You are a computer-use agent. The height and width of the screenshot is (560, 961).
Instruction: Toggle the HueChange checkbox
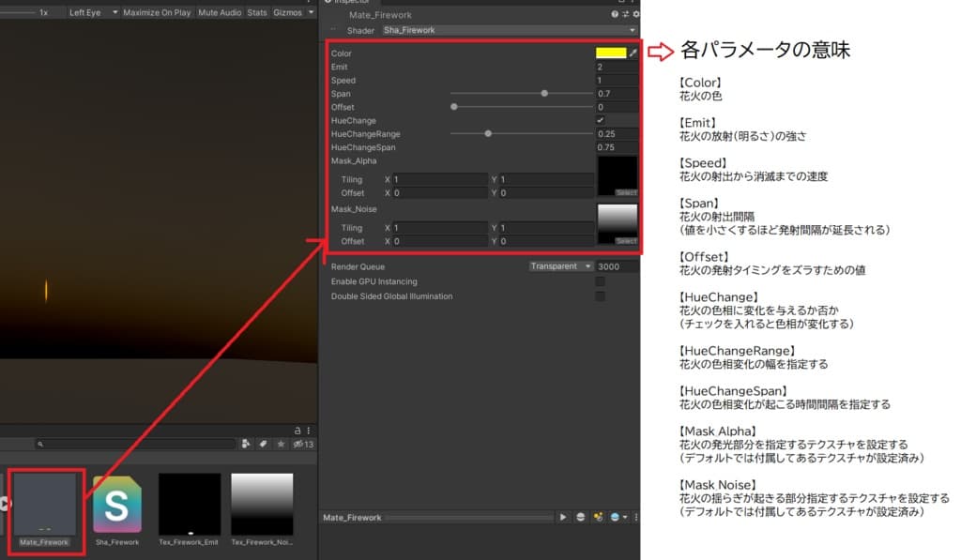(600, 120)
